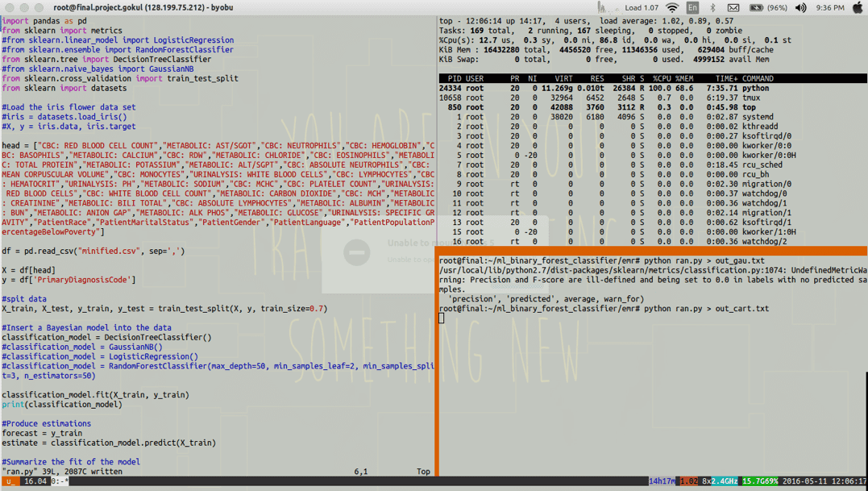Select the migration/1 process row
Screen dimensions: 868x491
click(653, 213)
